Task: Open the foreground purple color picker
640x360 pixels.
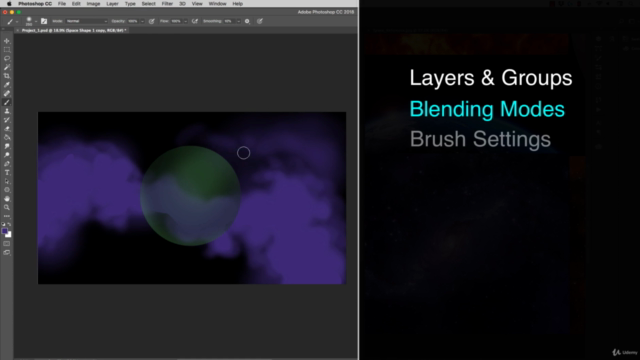Action: coord(4,231)
